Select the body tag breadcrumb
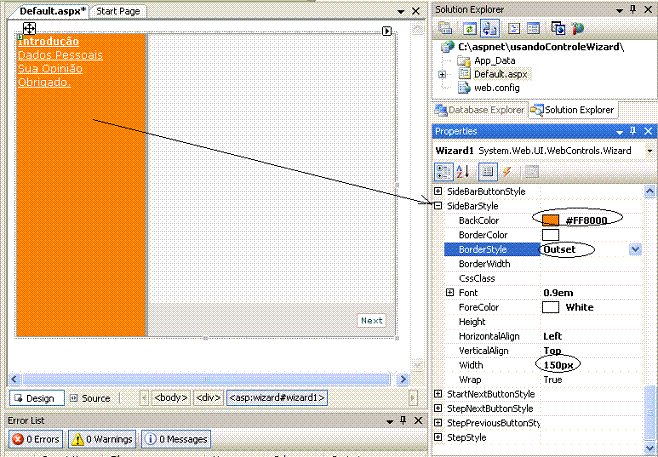This screenshot has width=658, height=457. click(x=170, y=398)
